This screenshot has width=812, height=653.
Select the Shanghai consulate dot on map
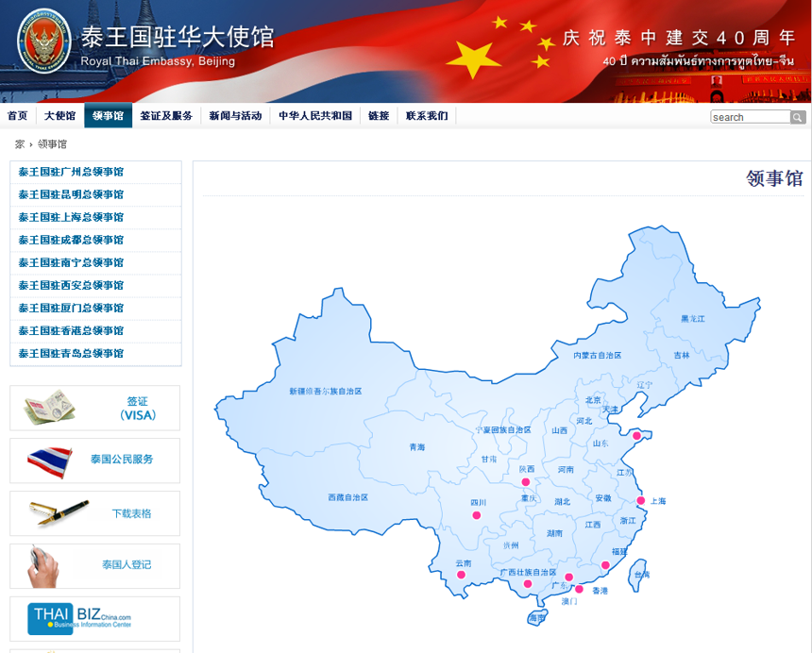pyautogui.click(x=640, y=501)
